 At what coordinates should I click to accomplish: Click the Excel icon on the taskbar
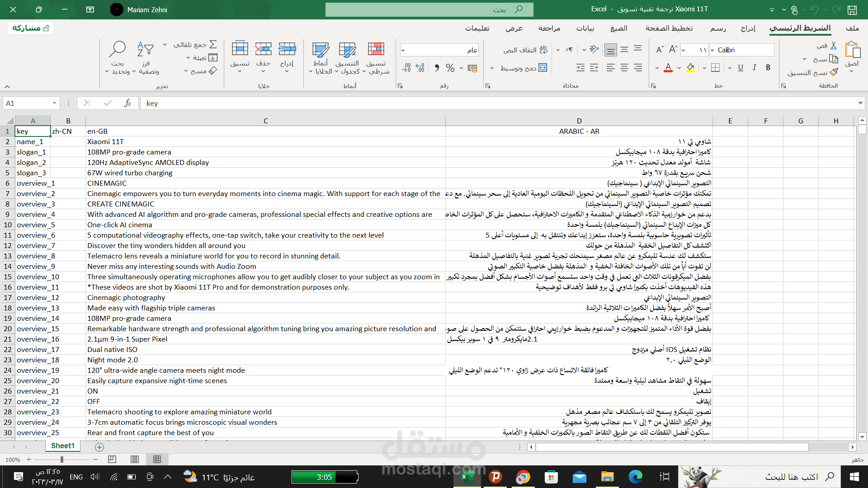[x=467, y=477]
